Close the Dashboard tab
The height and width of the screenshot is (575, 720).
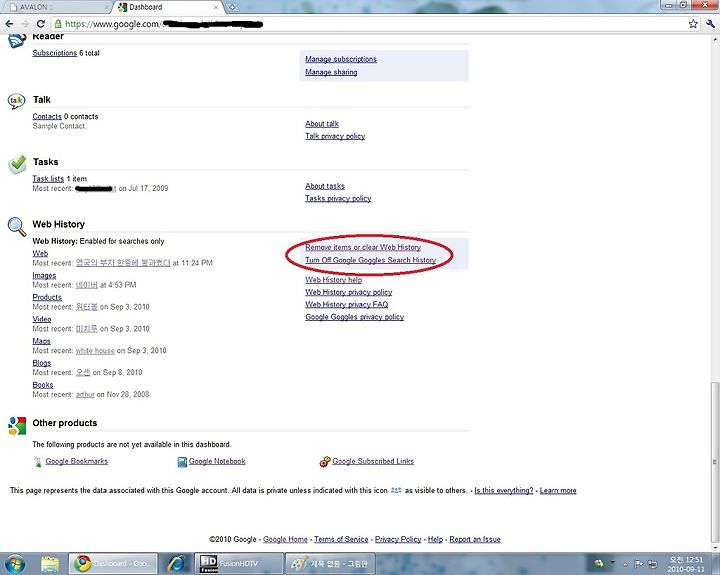click(216, 7)
